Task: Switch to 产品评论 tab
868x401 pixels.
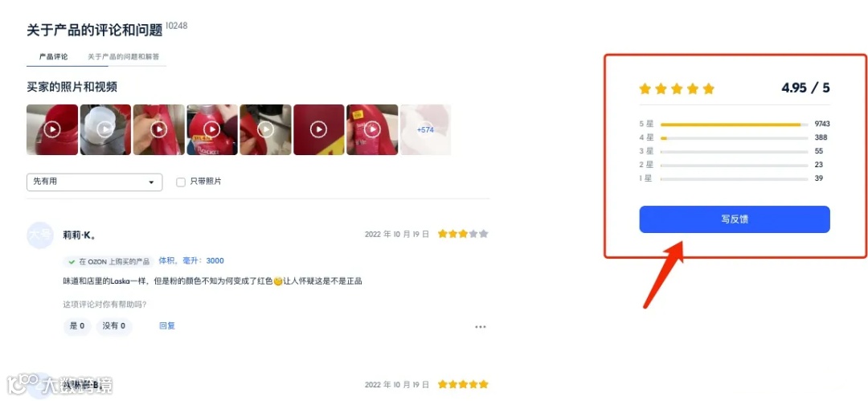Action: [54, 57]
